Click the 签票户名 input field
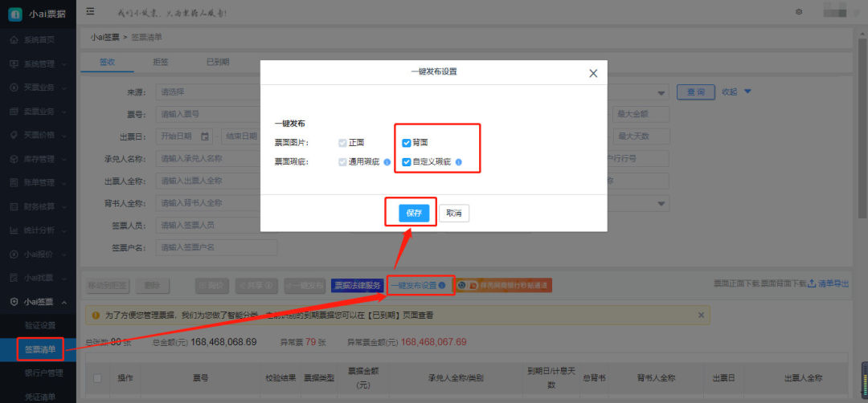Screen dimensions: 868x403 pos(216,247)
